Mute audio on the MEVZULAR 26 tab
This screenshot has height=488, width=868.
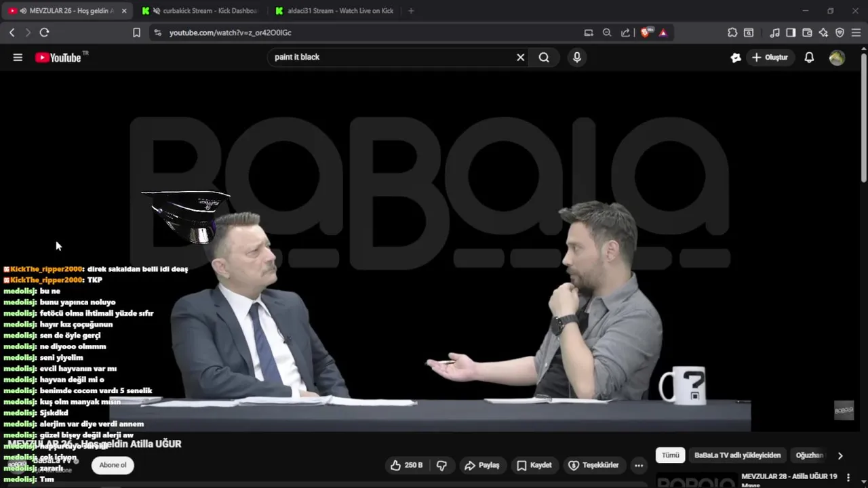tap(23, 11)
